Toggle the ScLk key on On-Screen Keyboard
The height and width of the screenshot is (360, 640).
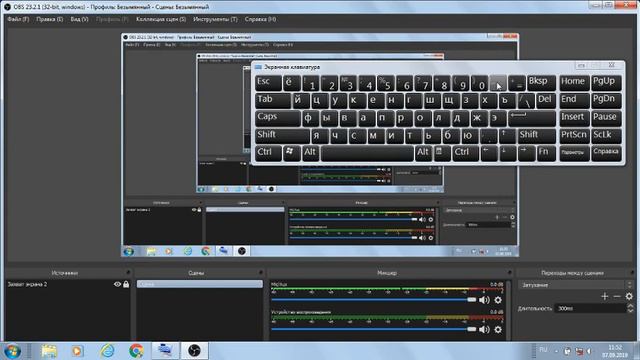coord(606,135)
